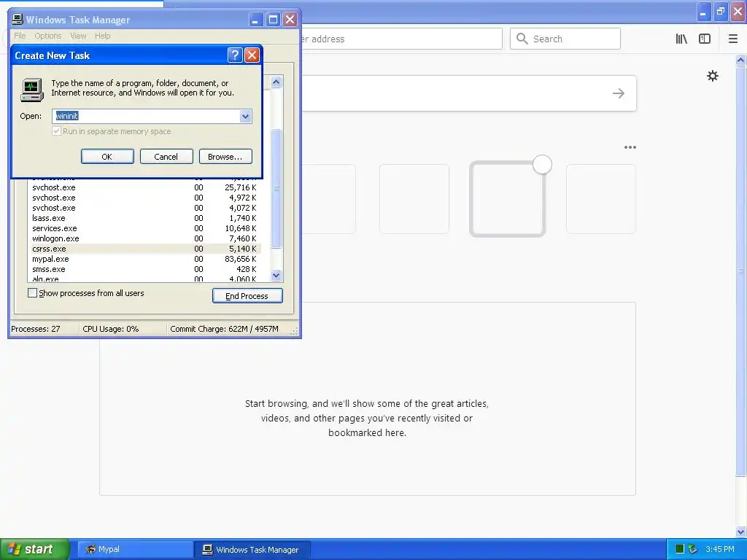Click the network tray icon
The image size is (747, 560).
[x=693, y=549]
